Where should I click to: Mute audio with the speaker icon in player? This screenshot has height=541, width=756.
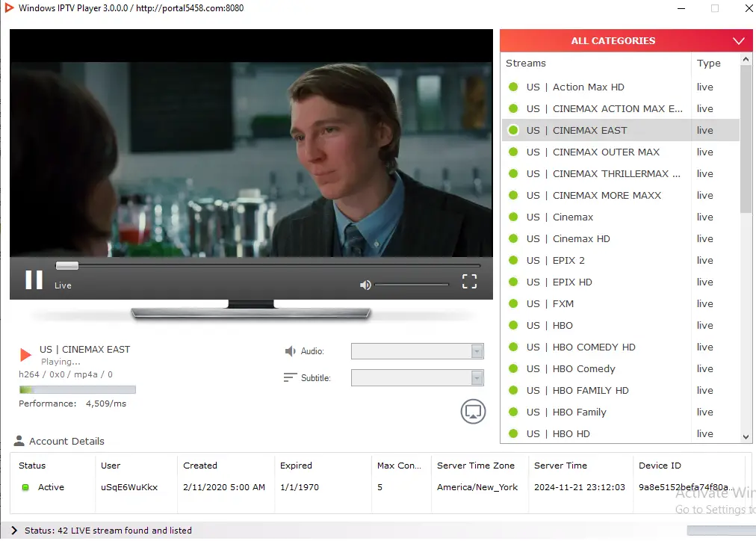tap(365, 285)
